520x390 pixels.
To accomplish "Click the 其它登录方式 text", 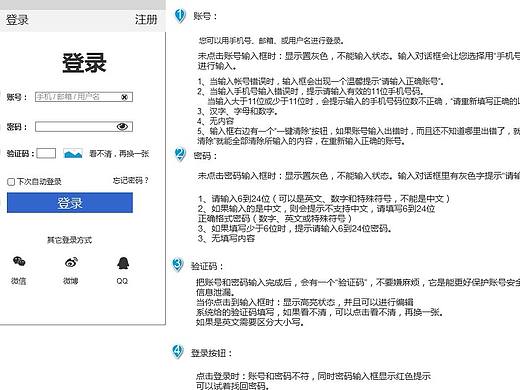I will [x=69, y=240].
